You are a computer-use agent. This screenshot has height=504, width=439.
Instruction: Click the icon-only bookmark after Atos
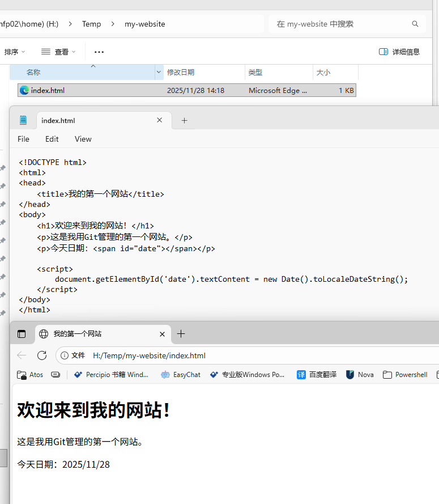tap(56, 375)
